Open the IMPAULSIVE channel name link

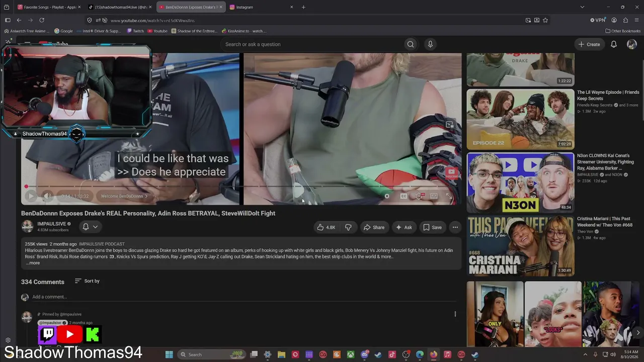[x=51, y=224]
